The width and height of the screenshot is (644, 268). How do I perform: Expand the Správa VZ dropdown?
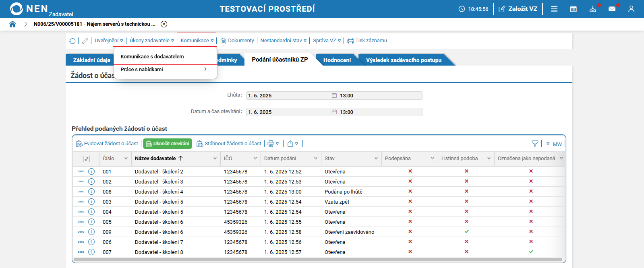tap(327, 41)
